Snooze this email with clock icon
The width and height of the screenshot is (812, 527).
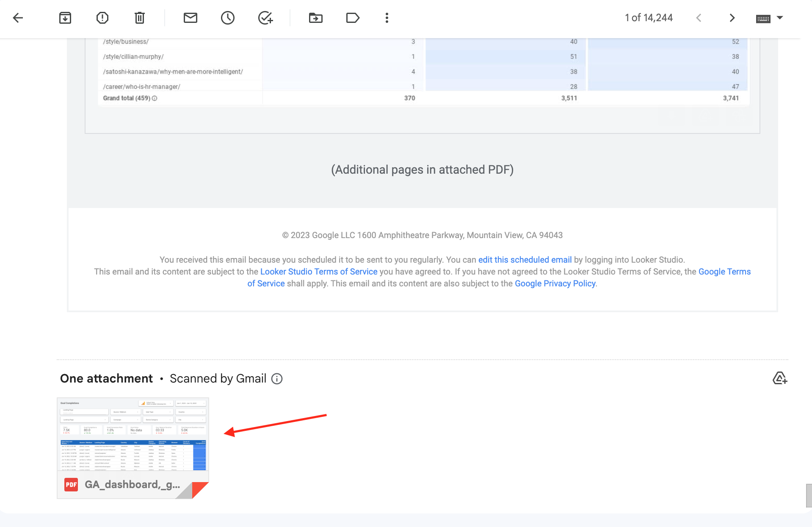click(228, 18)
